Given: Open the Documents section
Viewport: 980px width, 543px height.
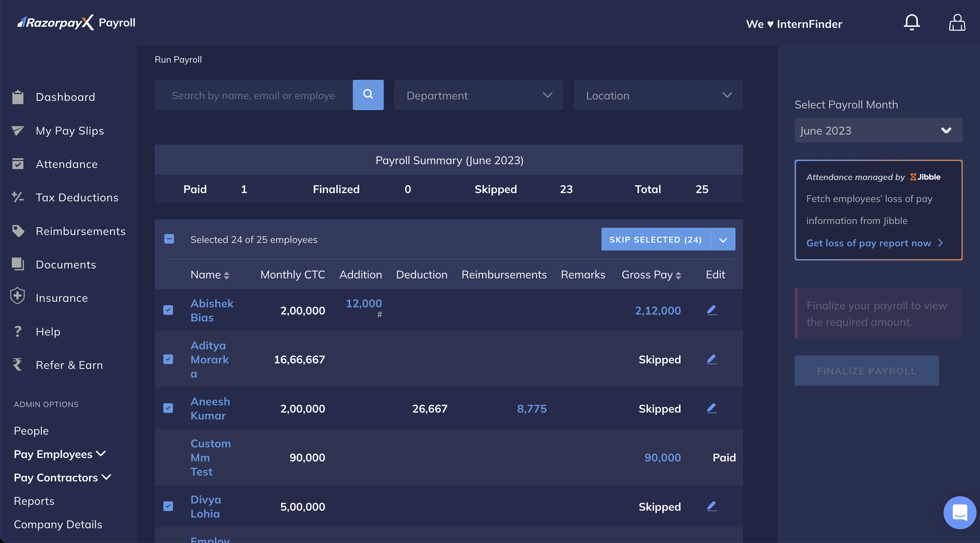Looking at the screenshot, I should [x=66, y=265].
